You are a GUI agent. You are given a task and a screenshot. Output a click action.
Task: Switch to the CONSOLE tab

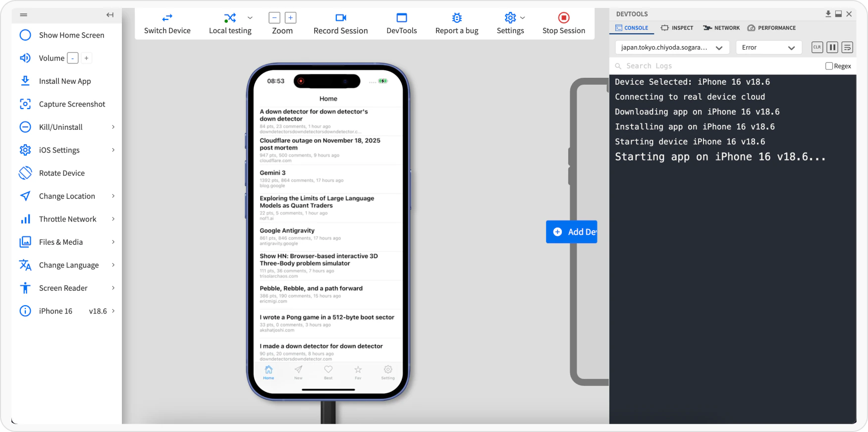632,28
